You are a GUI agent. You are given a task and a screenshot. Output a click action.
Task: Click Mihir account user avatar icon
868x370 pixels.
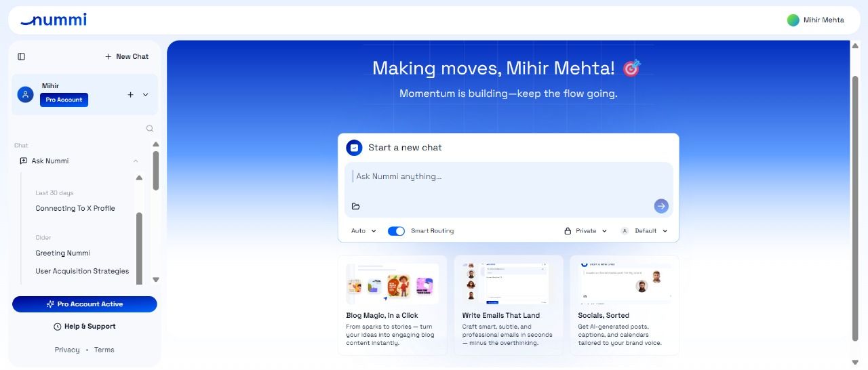pyautogui.click(x=26, y=95)
